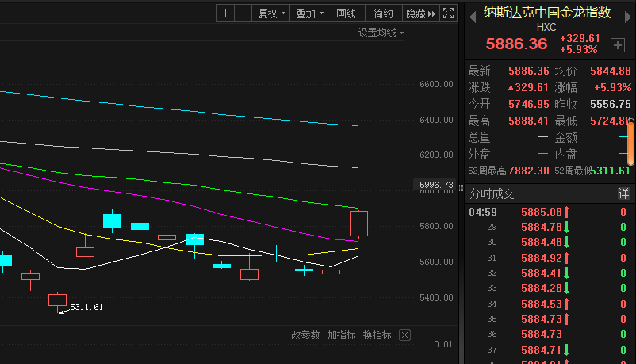This screenshot has width=636, height=364.
Task: Zoom out chart with minus button
Action: (243, 13)
